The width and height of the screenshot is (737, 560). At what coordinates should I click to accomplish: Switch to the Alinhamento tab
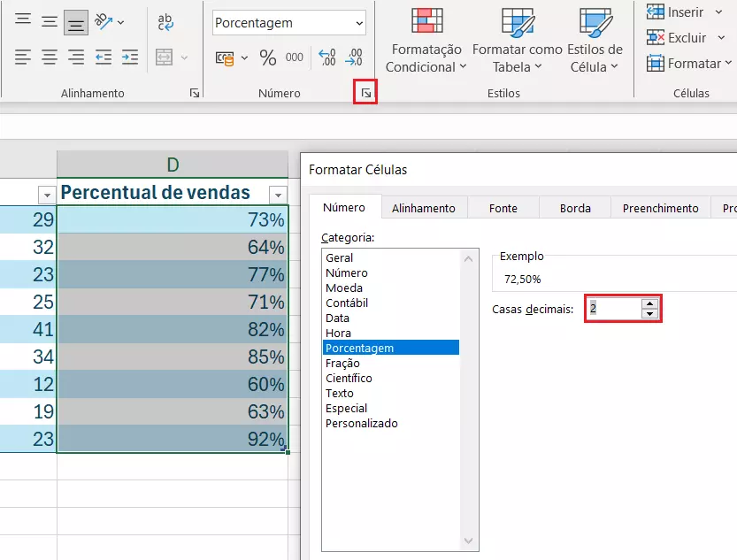pyautogui.click(x=423, y=208)
